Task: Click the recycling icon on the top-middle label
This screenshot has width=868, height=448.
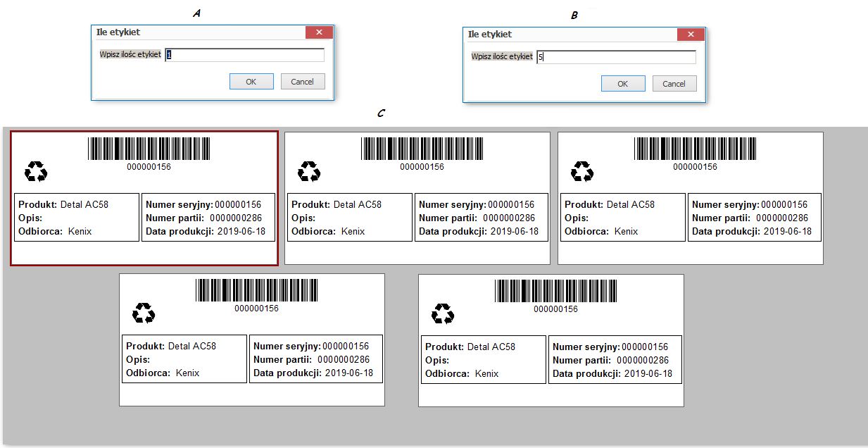Action: click(x=309, y=171)
